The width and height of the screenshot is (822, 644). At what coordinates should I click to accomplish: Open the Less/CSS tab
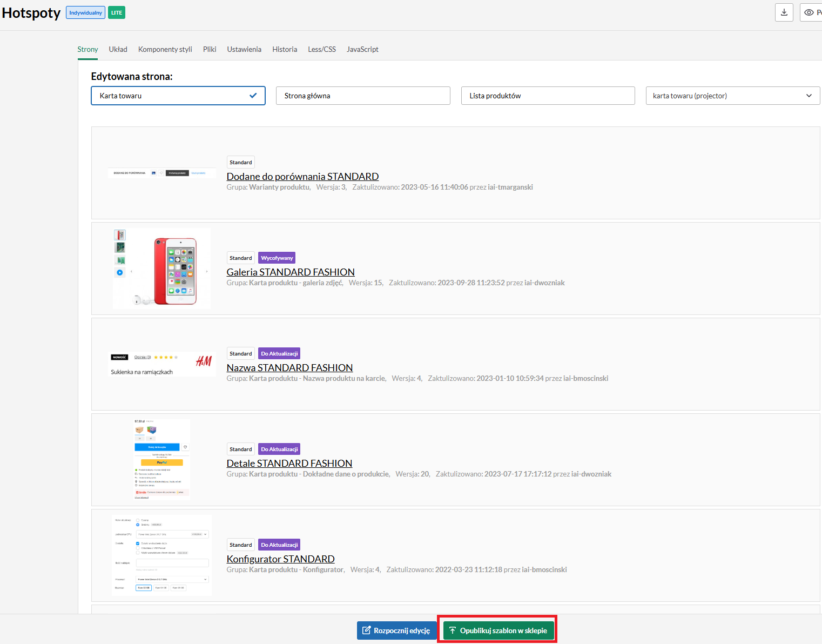pyautogui.click(x=322, y=49)
